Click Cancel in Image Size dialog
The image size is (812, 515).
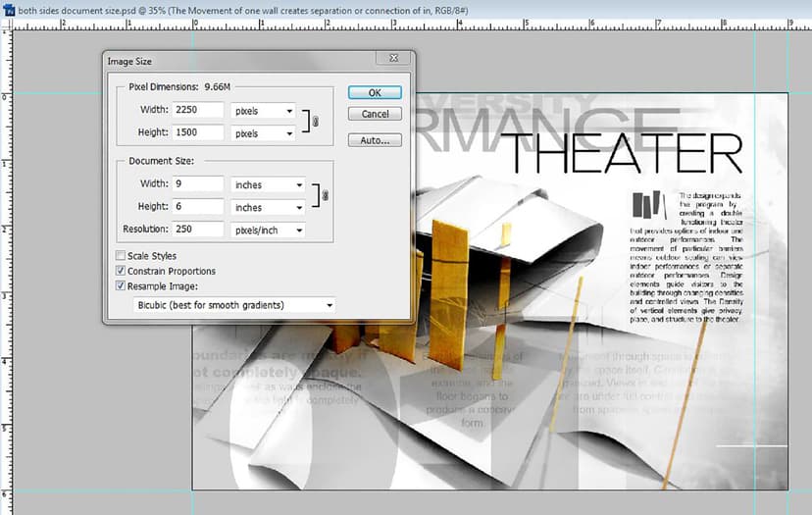pos(375,114)
